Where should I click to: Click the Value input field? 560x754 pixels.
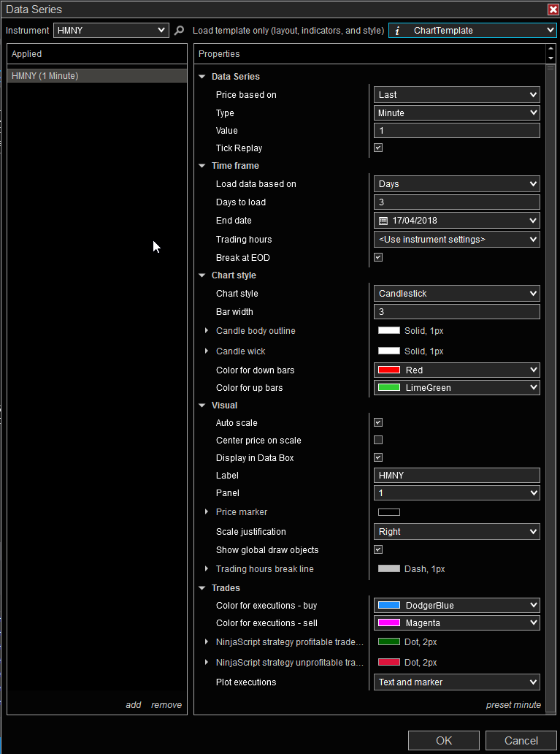pyautogui.click(x=456, y=130)
